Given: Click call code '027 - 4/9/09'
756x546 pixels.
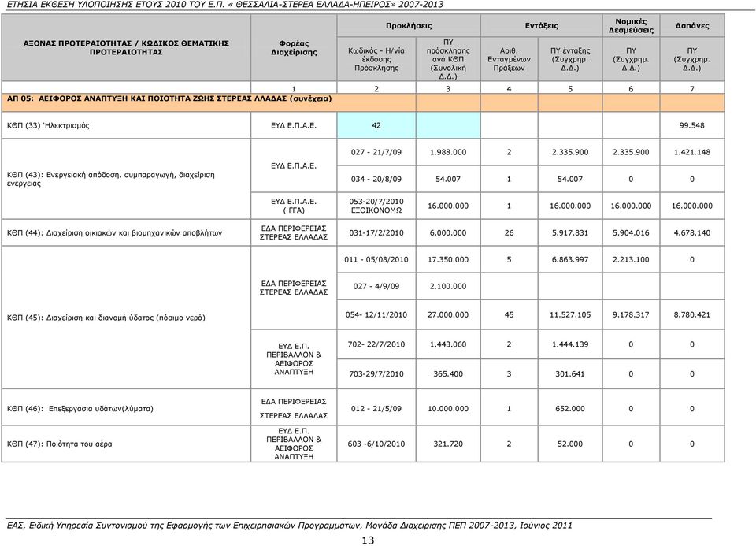Looking at the screenshot, I should [x=376, y=286].
